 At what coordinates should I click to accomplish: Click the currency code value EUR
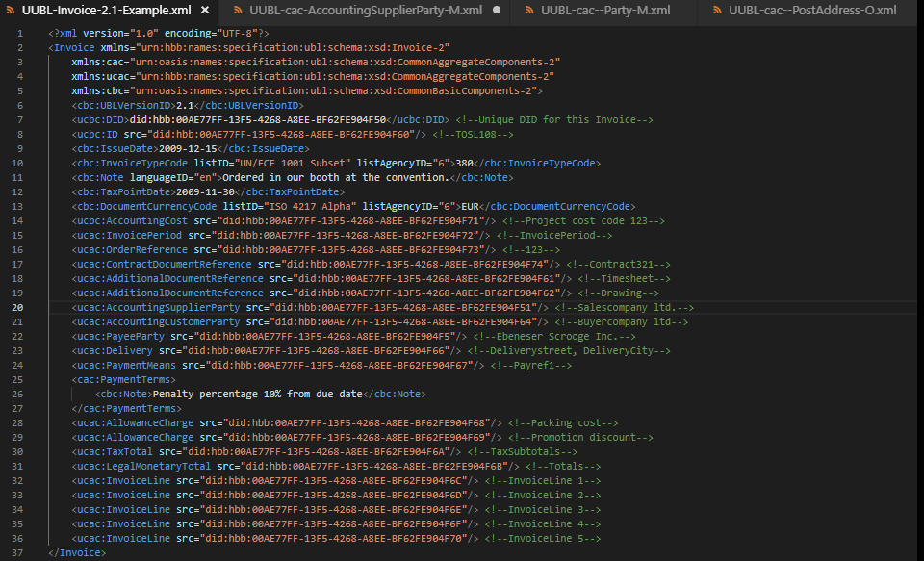click(471, 207)
